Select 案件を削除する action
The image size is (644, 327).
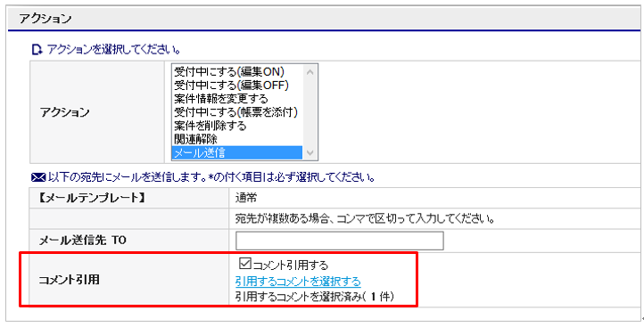[237, 126]
